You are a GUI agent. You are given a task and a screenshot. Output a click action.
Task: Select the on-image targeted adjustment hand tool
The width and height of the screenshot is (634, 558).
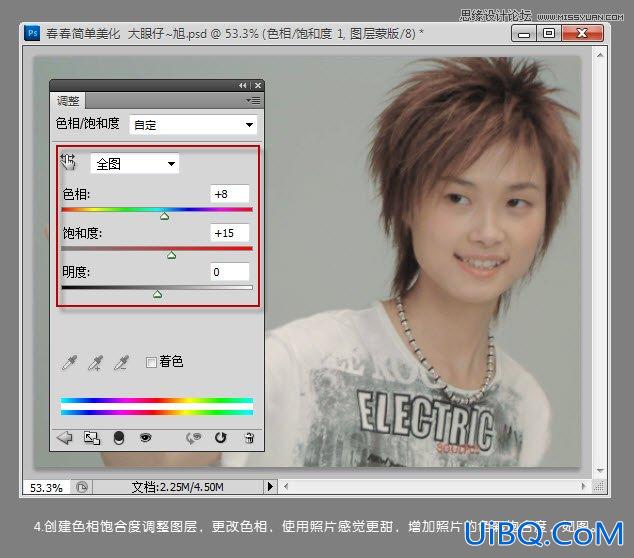coord(68,162)
